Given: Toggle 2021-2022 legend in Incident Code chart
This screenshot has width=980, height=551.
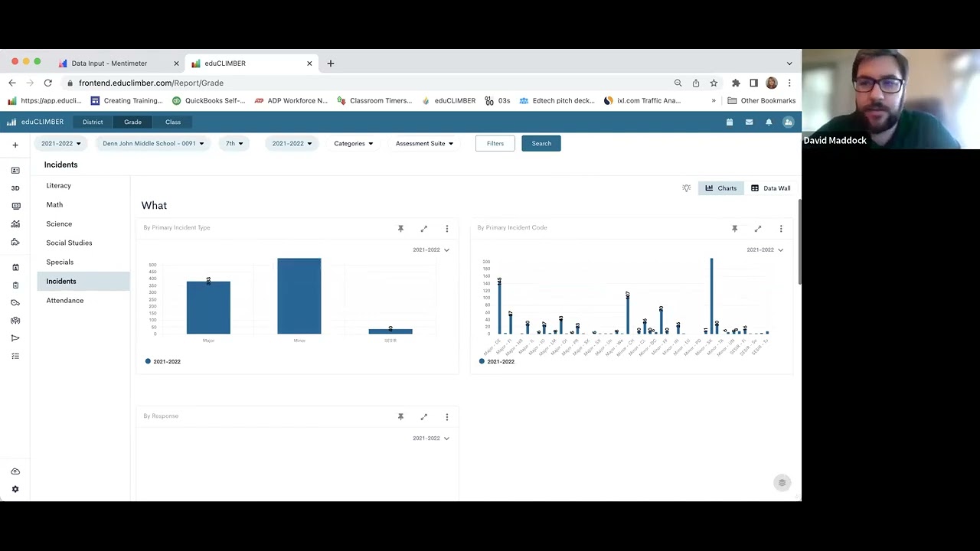Looking at the screenshot, I should [x=496, y=361].
